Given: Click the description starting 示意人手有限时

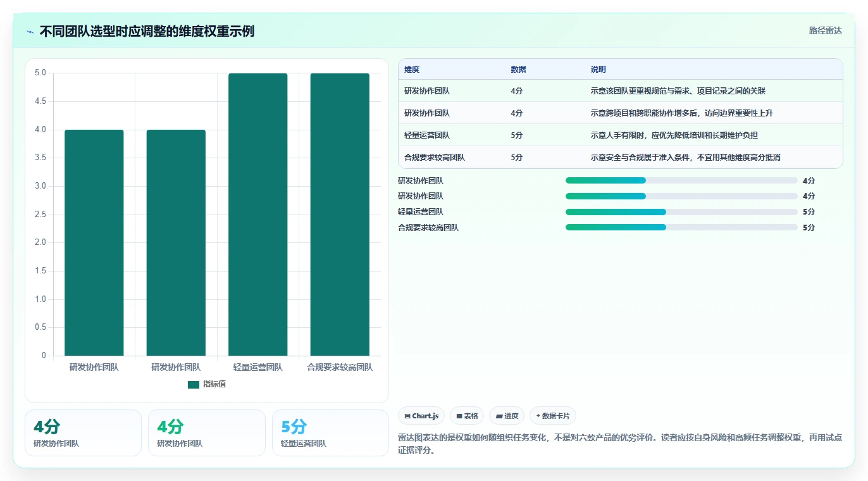Looking at the screenshot, I should click(x=674, y=135).
